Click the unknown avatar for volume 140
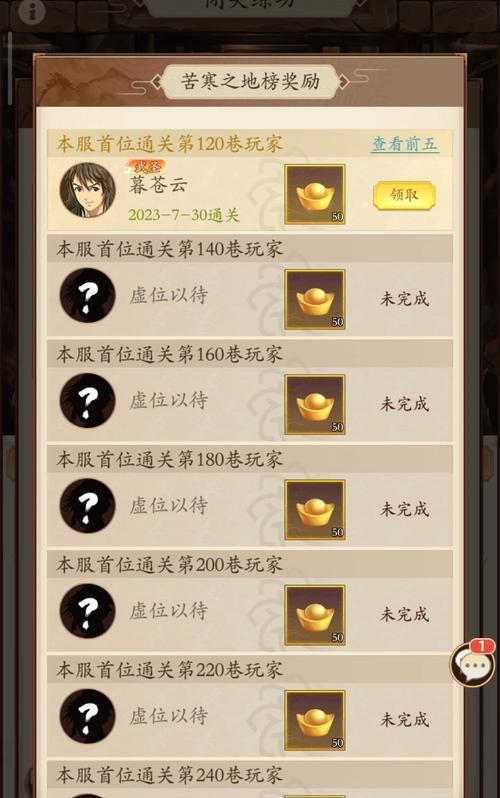 (x=88, y=296)
